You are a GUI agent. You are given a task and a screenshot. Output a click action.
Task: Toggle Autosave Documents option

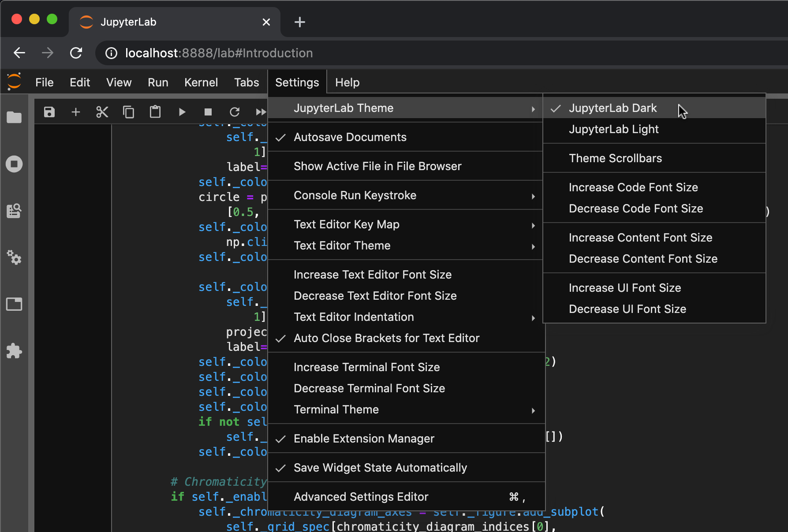pyautogui.click(x=350, y=137)
